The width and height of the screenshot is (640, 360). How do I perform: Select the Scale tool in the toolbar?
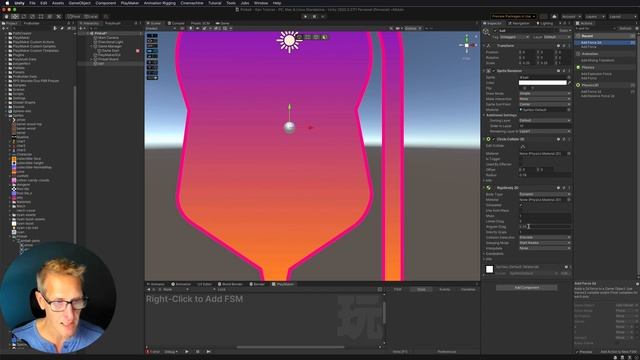point(32,17)
